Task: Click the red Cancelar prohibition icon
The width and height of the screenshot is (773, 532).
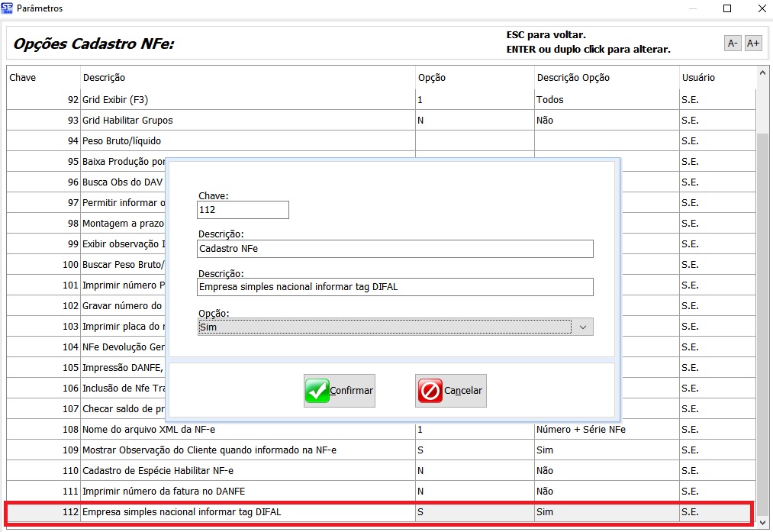Action: (430, 391)
